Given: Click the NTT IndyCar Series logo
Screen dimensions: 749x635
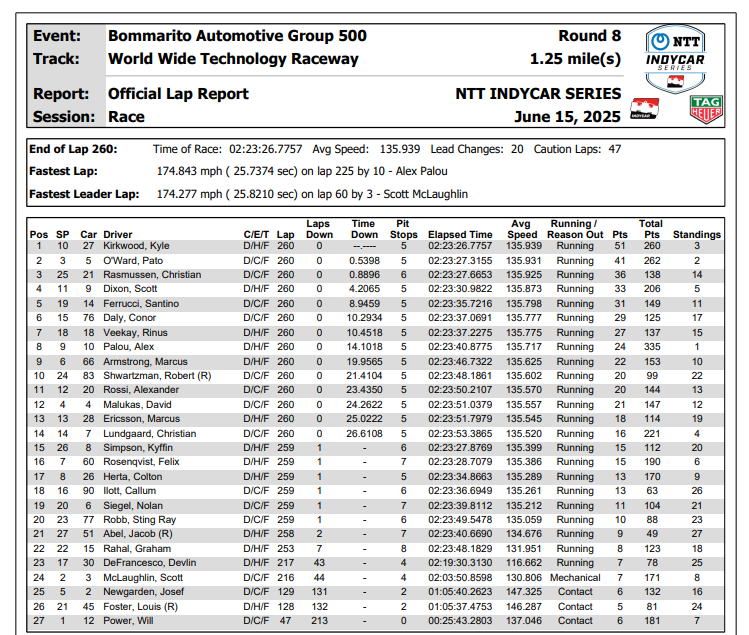Looking at the screenshot, I should 675,59.
